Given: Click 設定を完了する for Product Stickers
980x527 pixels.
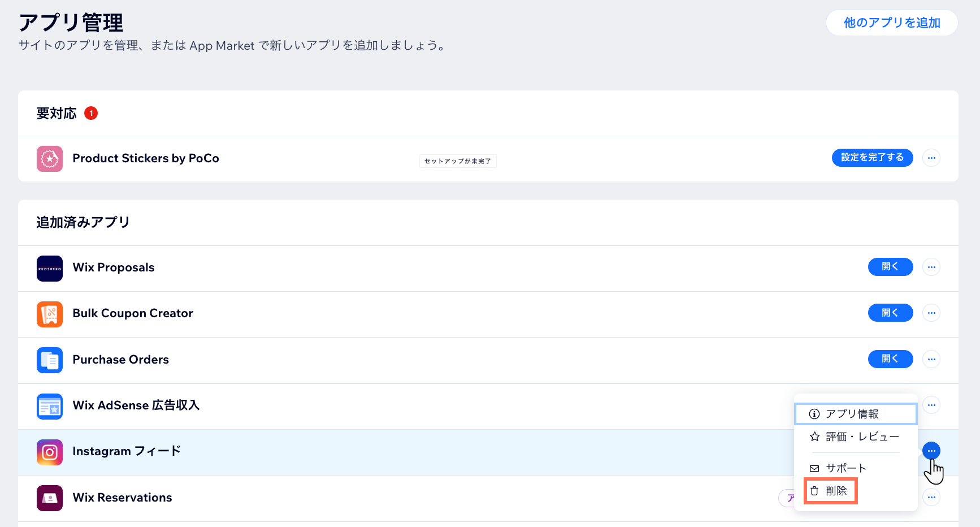Looking at the screenshot, I should [872, 158].
